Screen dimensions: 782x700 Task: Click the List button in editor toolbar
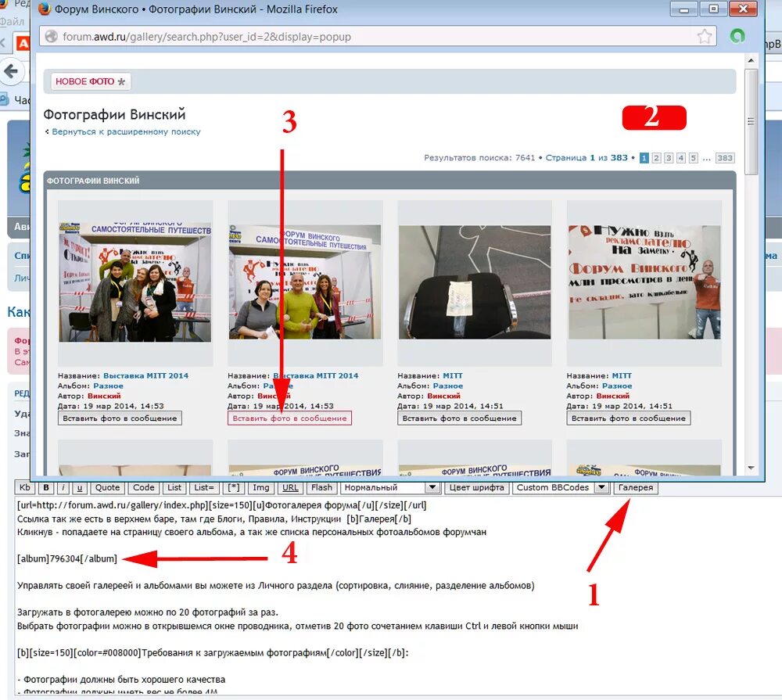click(174, 487)
